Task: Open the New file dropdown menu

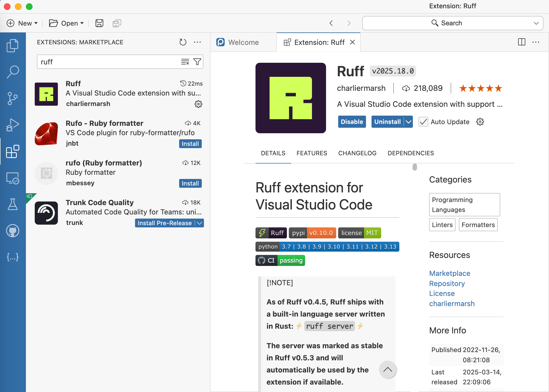Action: point(36,23)
